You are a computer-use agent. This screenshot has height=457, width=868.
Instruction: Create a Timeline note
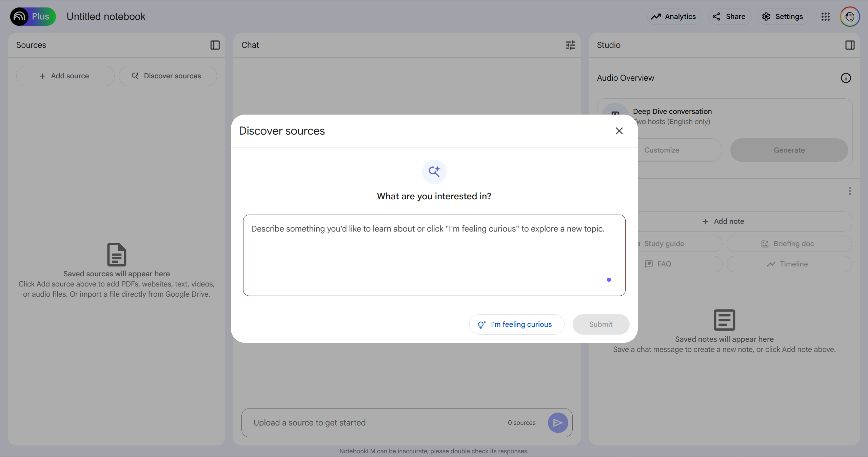[789, 264]
